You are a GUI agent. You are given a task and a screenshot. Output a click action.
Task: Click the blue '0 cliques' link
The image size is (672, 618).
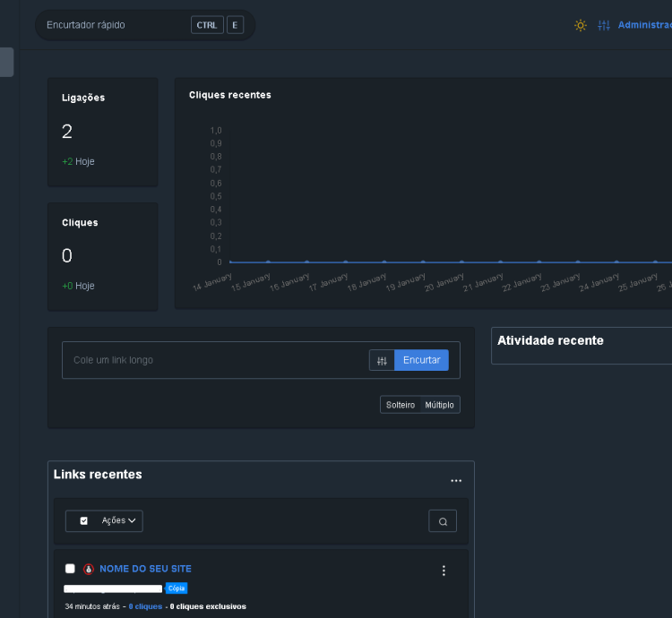(x=145, y=606)
